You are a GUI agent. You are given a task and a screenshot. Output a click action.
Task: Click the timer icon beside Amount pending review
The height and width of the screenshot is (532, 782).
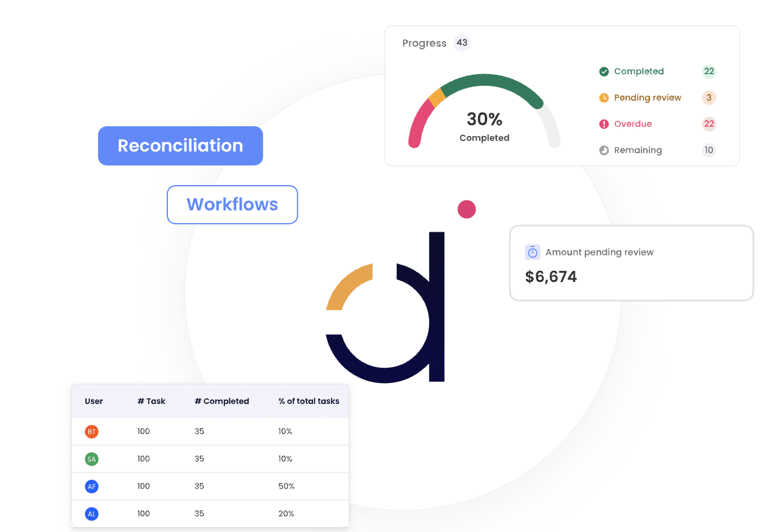click(533, 252)
